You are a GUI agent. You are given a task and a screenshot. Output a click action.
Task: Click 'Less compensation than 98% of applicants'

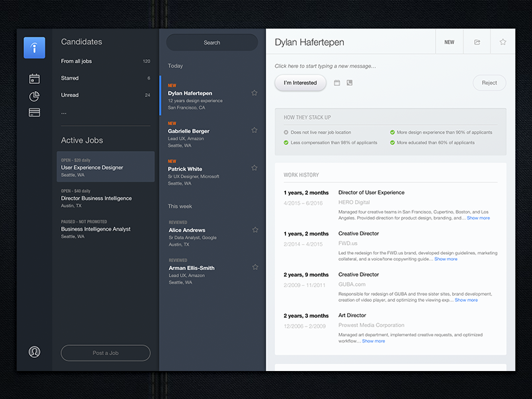pyautogui.click(x=334, y=142)
